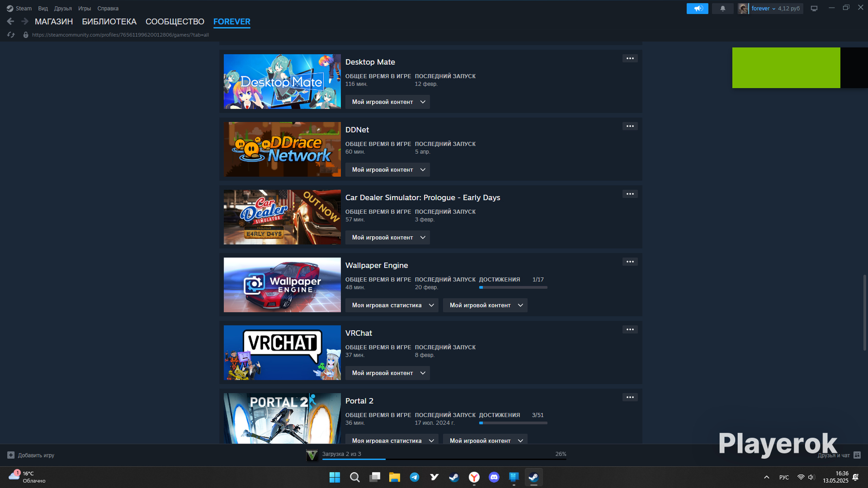
Task: Click the steamcommunity.com profile URL
Action: point(121,35)
